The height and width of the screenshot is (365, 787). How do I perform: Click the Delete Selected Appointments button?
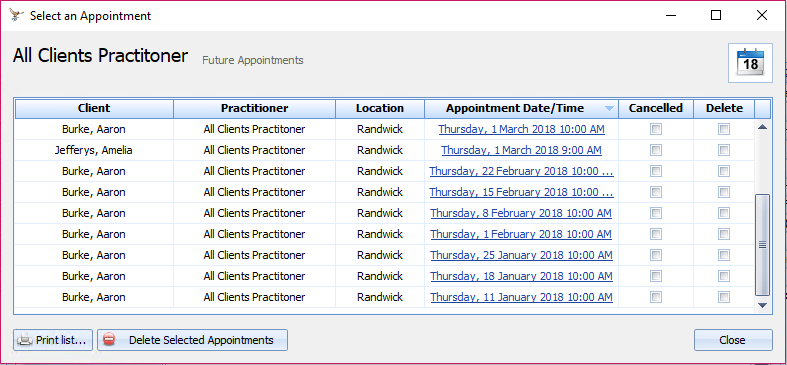coord(193,340)
